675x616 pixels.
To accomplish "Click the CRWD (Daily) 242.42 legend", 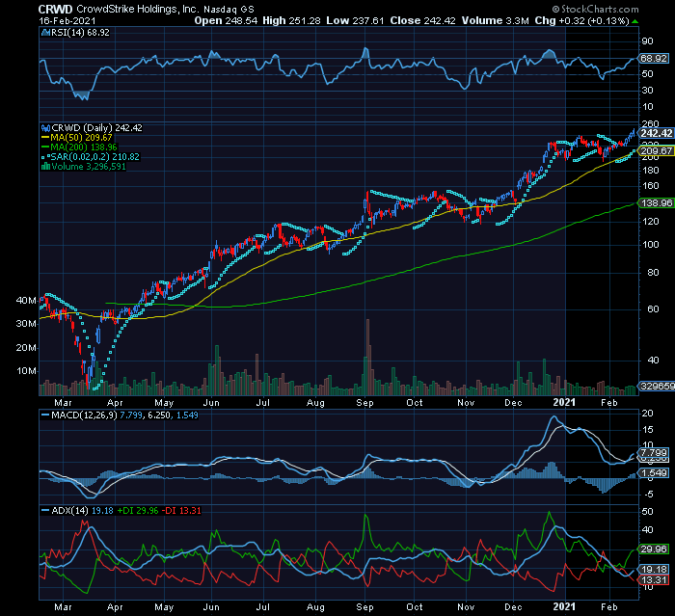I will [96, 128].
